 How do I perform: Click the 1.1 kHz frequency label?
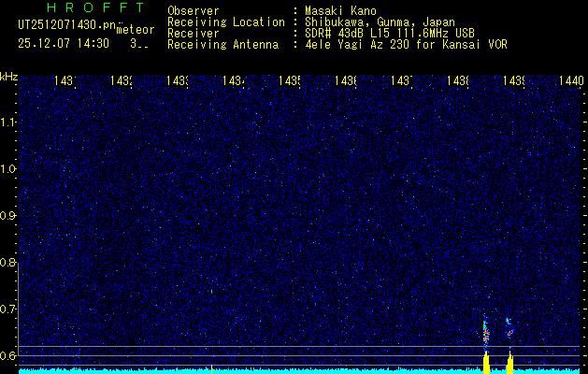pyautogui.click(x=7, y=122)
